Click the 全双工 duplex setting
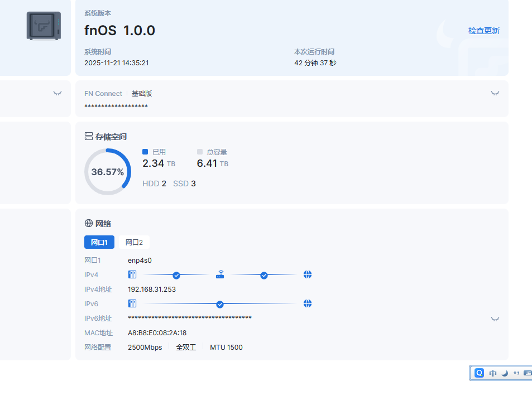 coord(186,347)
